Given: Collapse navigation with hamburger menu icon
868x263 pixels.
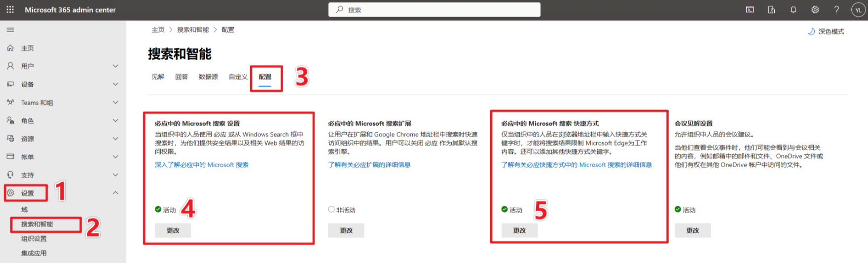Looking at the screenshot, I should (x=10, y=30).
